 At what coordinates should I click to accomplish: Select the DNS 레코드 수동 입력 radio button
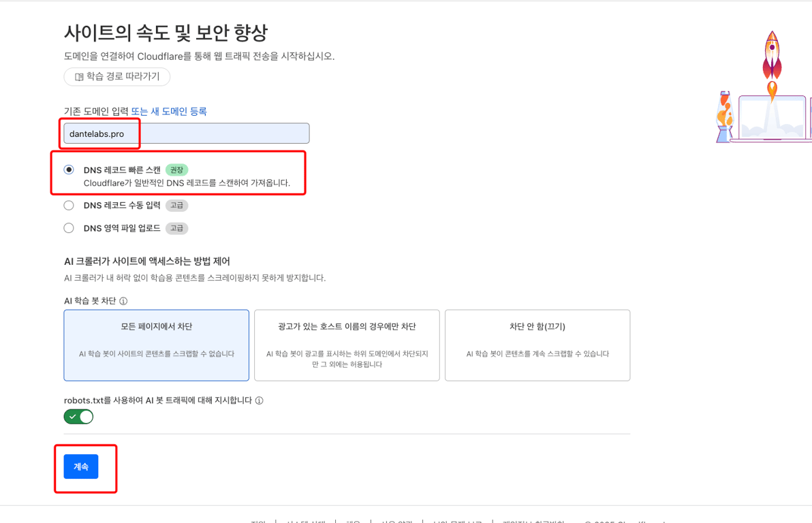tap(69, 206)
